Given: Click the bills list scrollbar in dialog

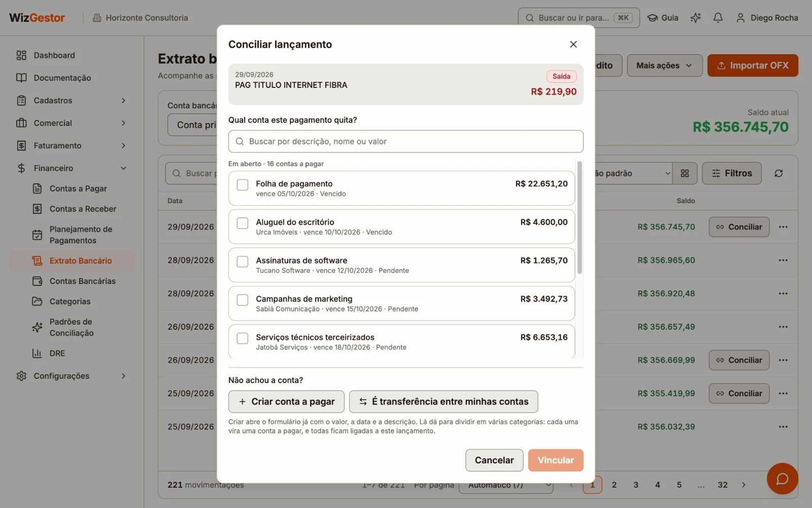Looking at the screenshot, I should tap(580, 217).
